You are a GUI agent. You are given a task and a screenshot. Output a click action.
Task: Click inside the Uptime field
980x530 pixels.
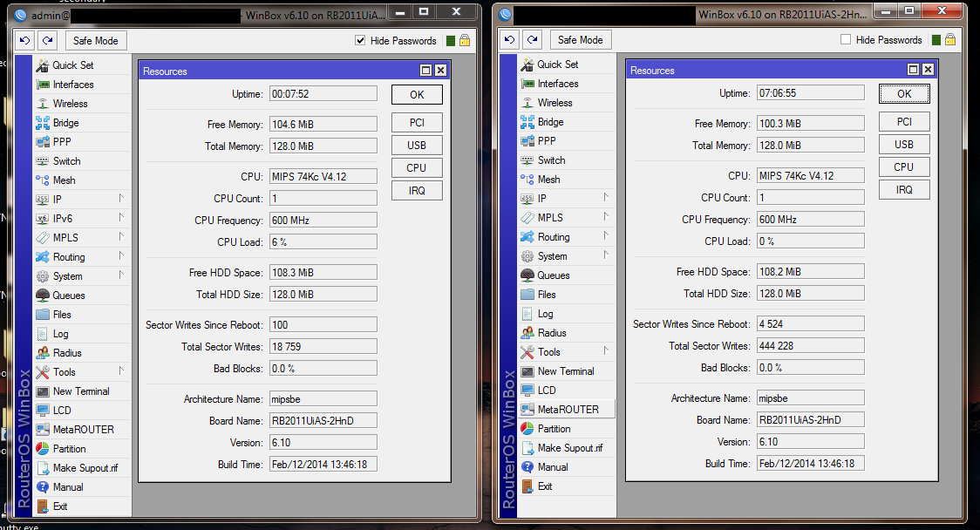[x=323, y=93]
